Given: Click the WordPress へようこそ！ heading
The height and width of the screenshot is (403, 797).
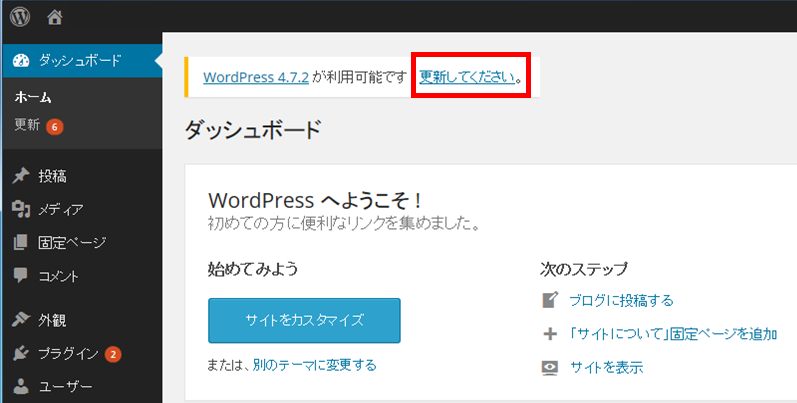Looking at the screenshot, I should click(x=315, y=201).
